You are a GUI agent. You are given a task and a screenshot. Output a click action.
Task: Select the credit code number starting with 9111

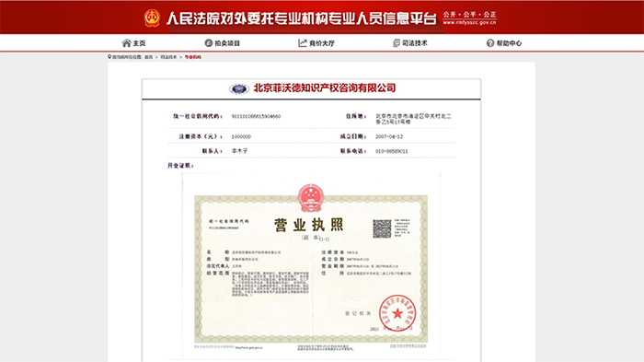[256, 116]
